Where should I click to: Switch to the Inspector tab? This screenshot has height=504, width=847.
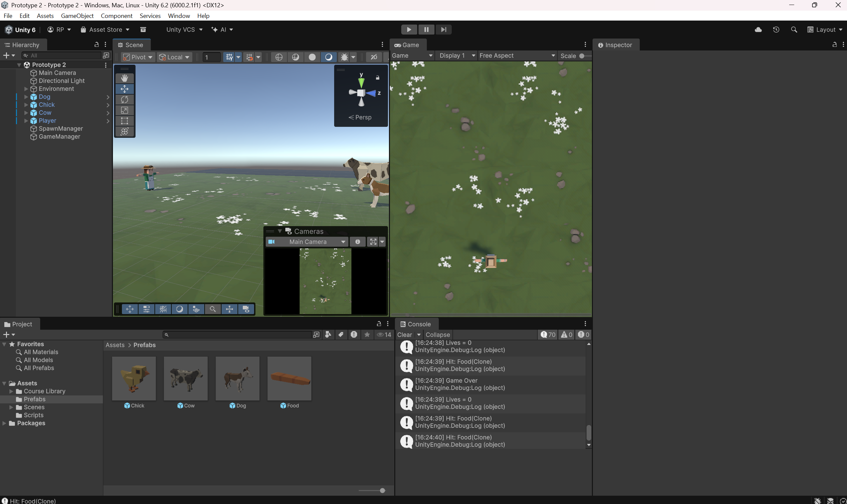click(615, 45)
